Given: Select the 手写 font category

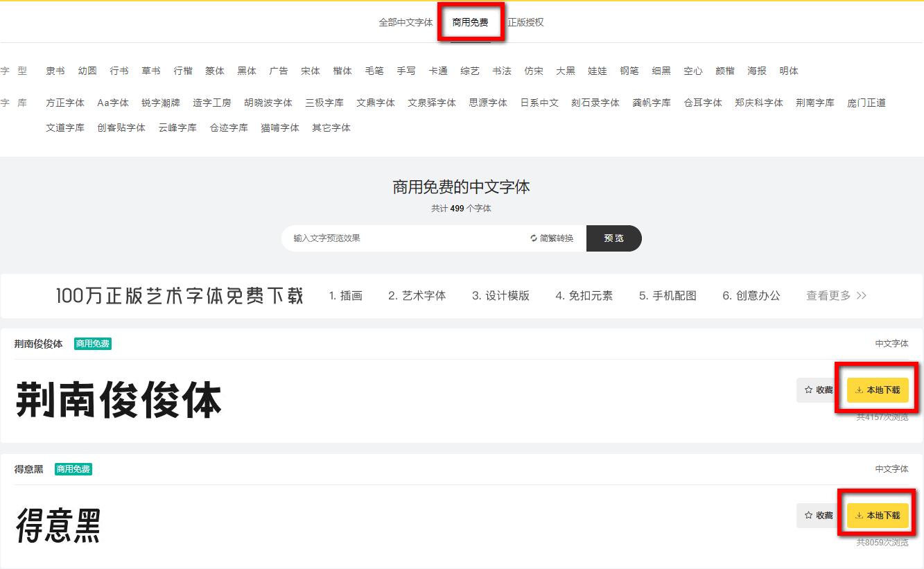Looking at the screenshot, I should [x=406, y=70].
